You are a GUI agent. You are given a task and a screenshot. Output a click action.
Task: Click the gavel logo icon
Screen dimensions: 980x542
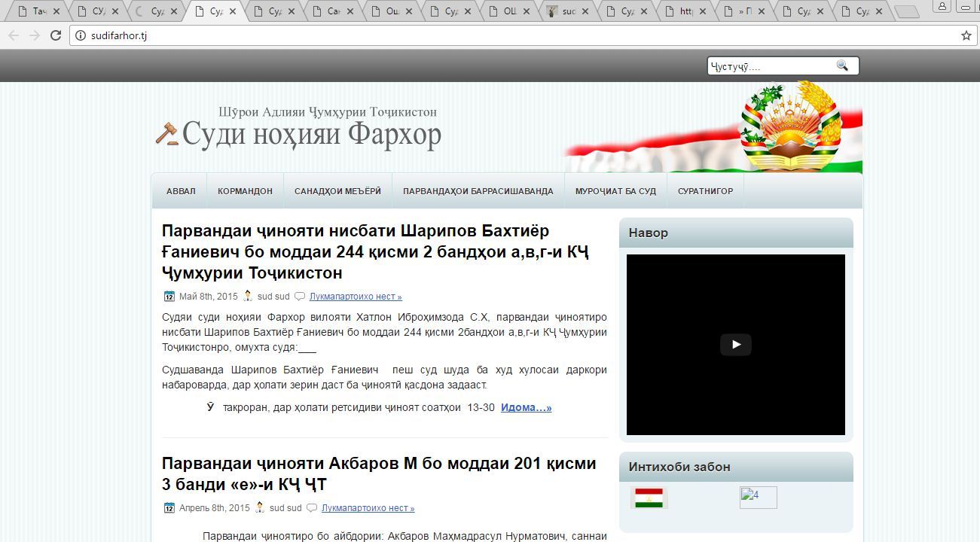point(166,133)
